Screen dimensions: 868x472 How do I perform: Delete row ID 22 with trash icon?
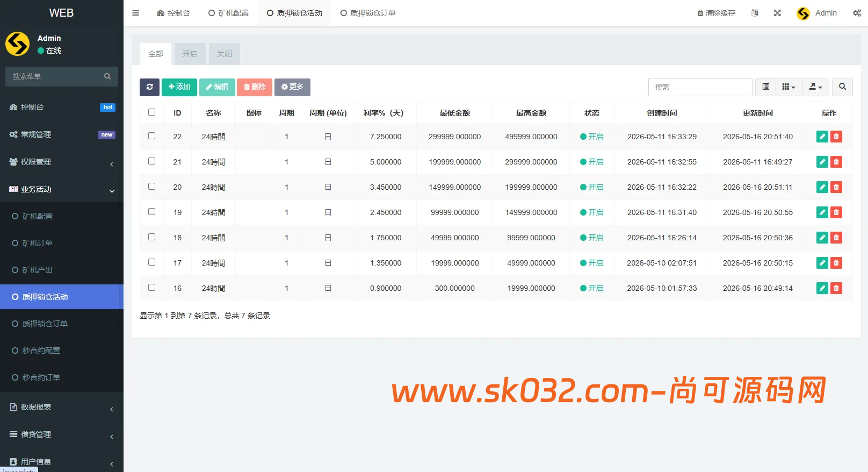[836, 137]
